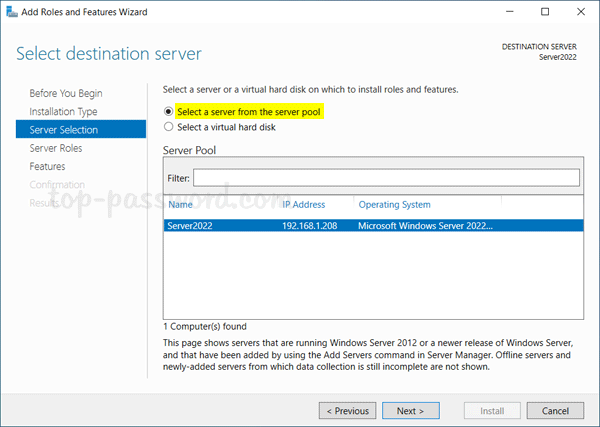The height and width of the screenshot is (427, 600).
Task: Click the Filter text field
Action: 386,177
